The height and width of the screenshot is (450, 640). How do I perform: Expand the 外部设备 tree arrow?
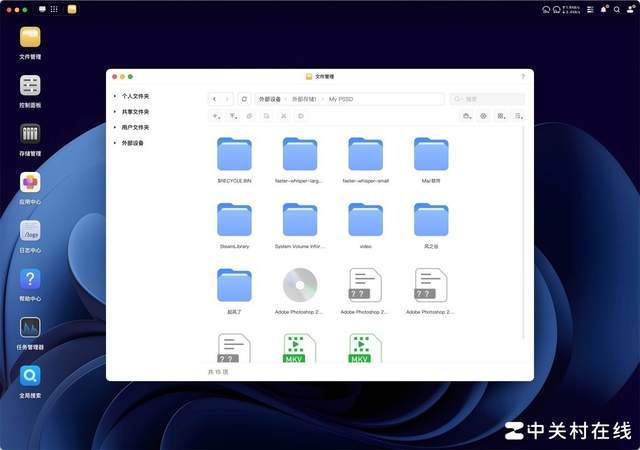coord(115,143)
